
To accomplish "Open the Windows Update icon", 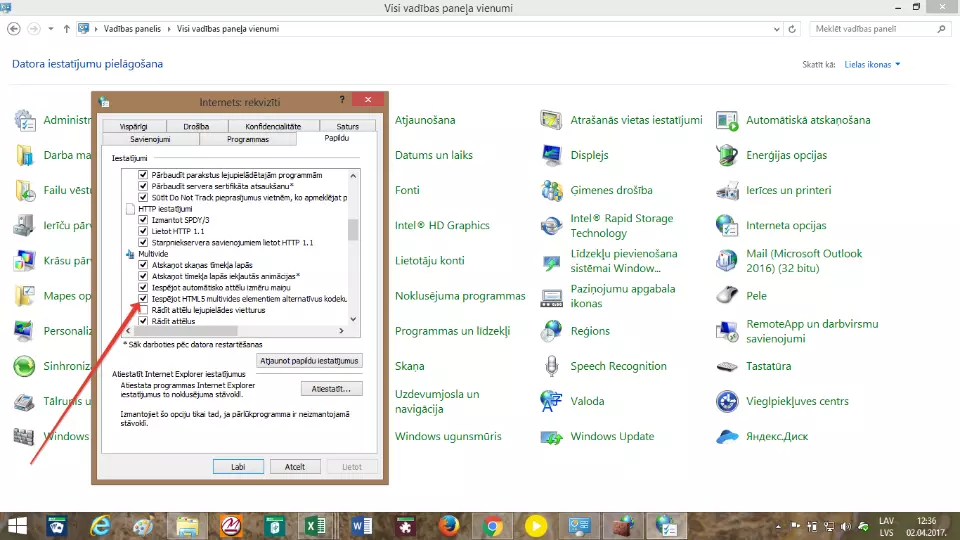I will point(551,437).
